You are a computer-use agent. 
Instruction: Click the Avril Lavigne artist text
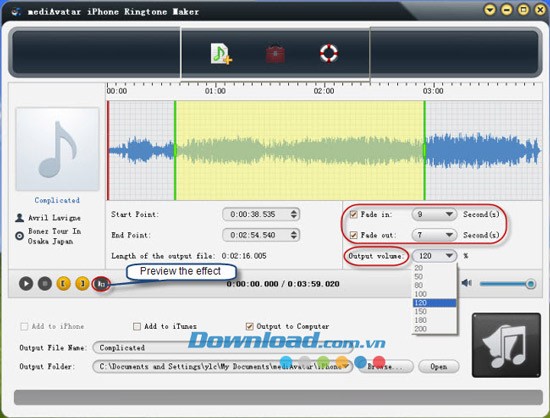54,218
